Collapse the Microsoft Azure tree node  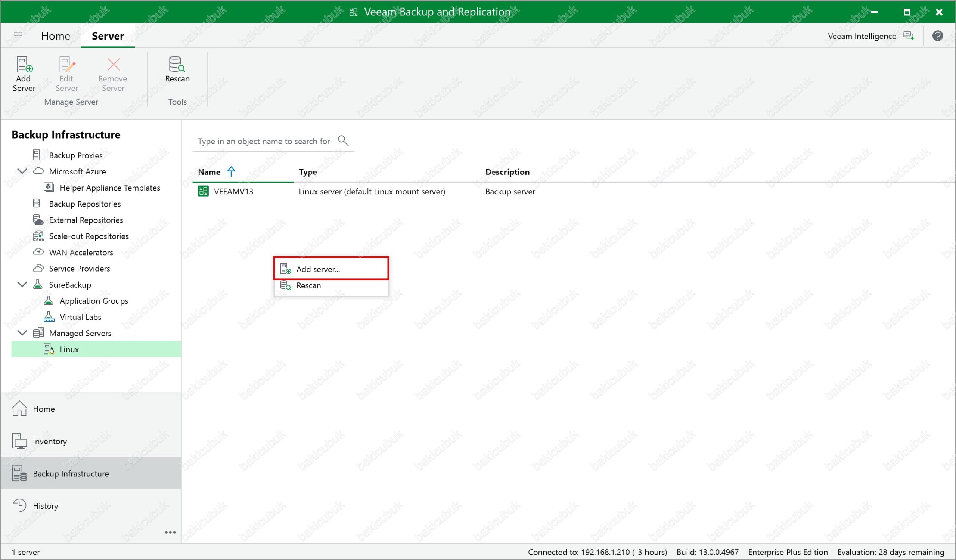22,171
